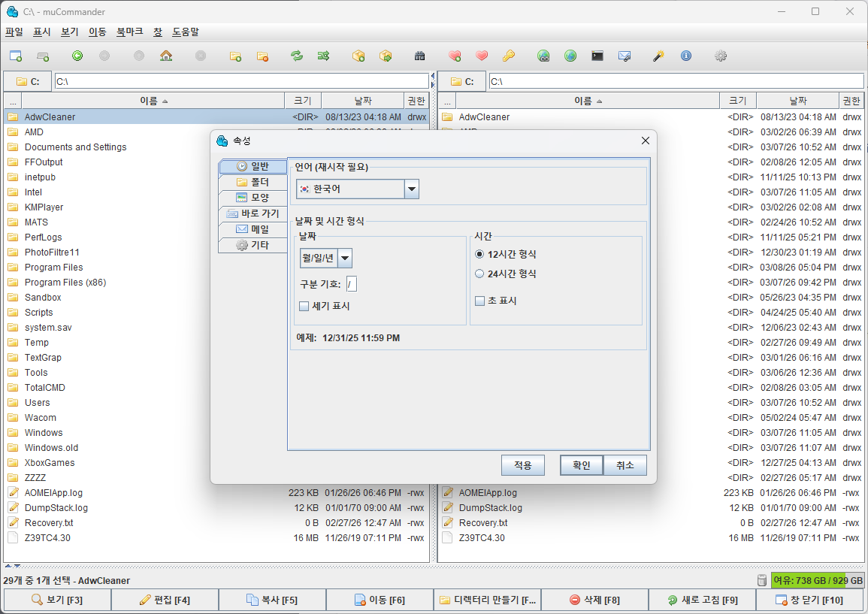Viewport: 868px width, 614px height.
Task: Click 새로 고침 [F9] button
Action: pyautogui.click(x=702, y=600)
